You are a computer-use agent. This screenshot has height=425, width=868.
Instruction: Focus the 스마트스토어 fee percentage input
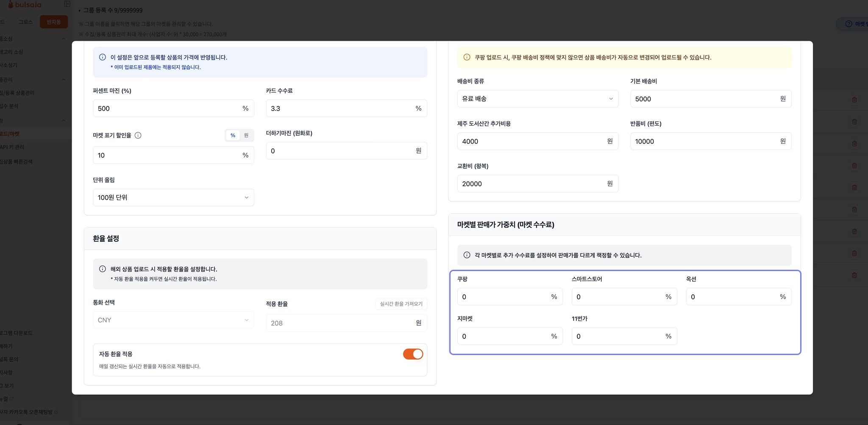(624, 297)
